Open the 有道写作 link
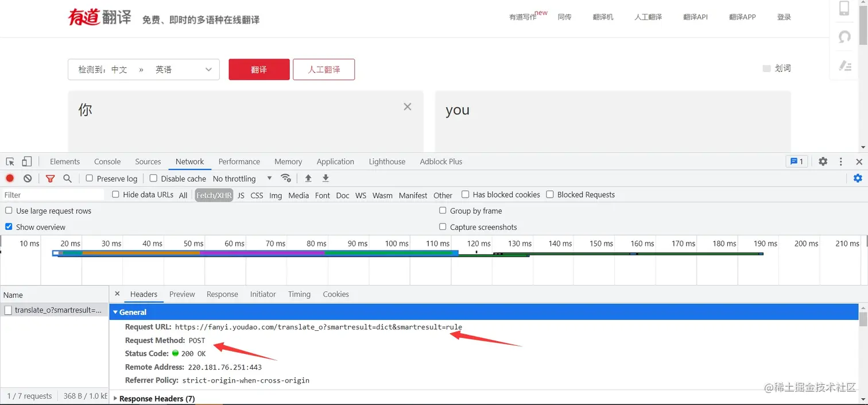Viewport: 868px width, 405px height. [522, 17]
